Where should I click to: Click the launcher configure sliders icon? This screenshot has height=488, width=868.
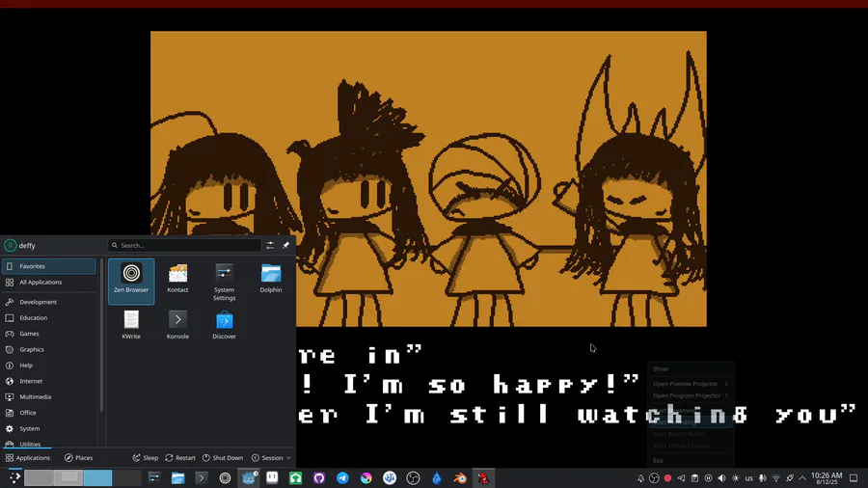click(x=270, y=245)
